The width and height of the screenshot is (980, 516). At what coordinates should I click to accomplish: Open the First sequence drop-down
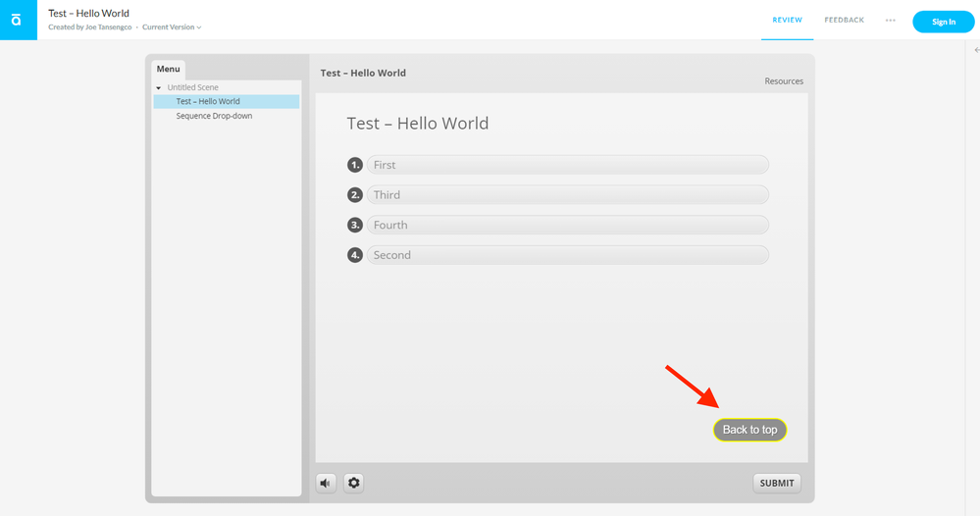pyautogui.click(x=567, y=165)
